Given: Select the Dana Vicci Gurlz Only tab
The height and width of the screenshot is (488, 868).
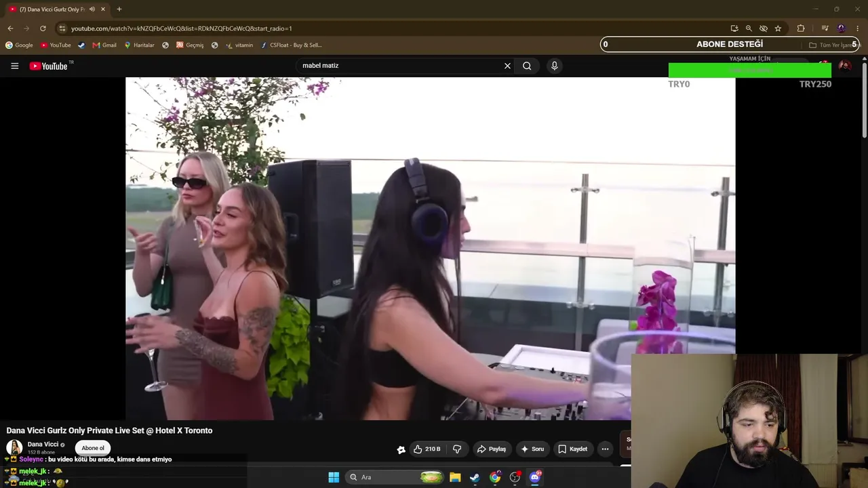Looking at the screenshot, I should pyautogui.click(x=57, y=9).
